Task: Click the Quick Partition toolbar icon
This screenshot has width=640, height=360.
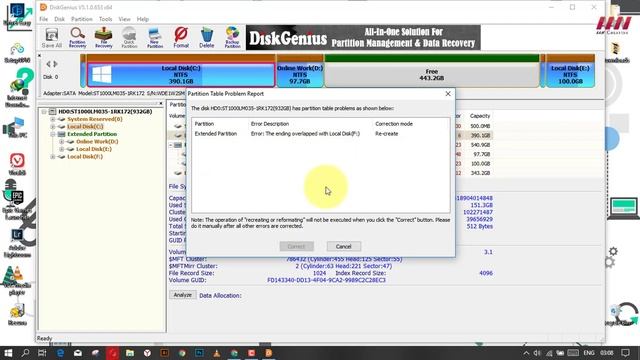Action: click(x=129, y=38)
